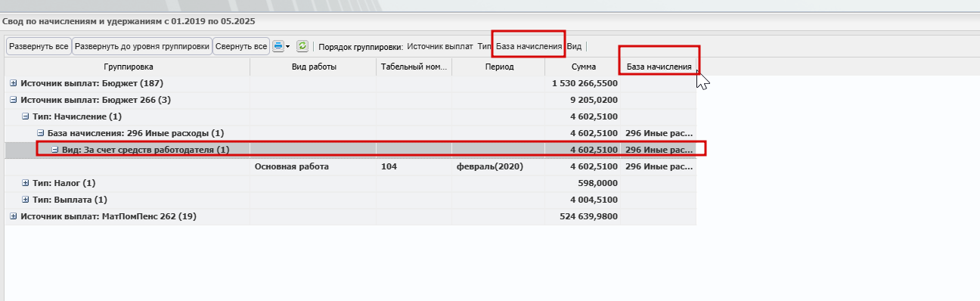Select 'Вид' in grouping order

(574, 46)
